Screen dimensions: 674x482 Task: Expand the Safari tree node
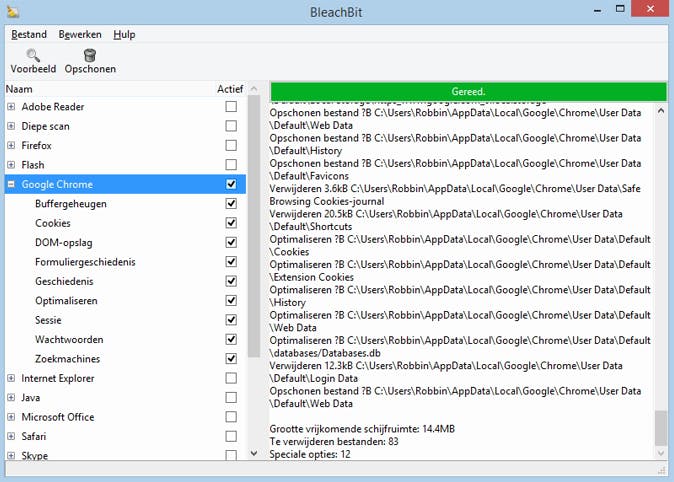click(x=11, y=436)
